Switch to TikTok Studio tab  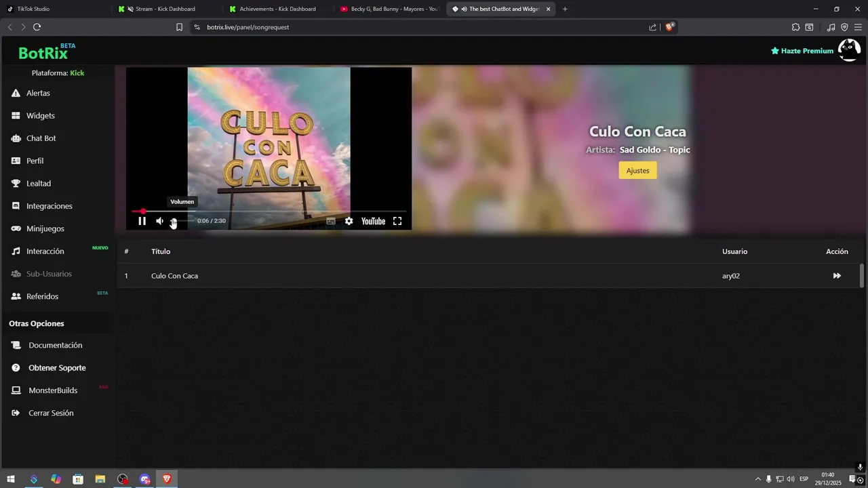click(56, 9)
